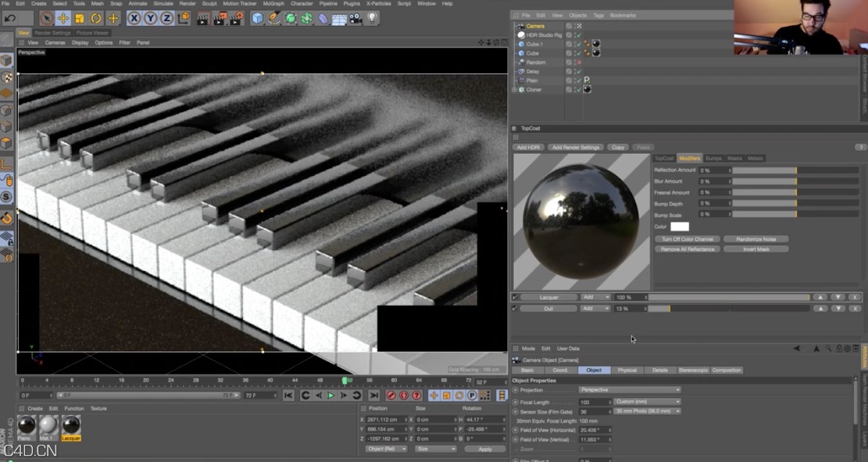Select the Move tool in the toolbar
The height and width of the screenshot is (462, 868).
pyautogui.click(x=63, y=18)
